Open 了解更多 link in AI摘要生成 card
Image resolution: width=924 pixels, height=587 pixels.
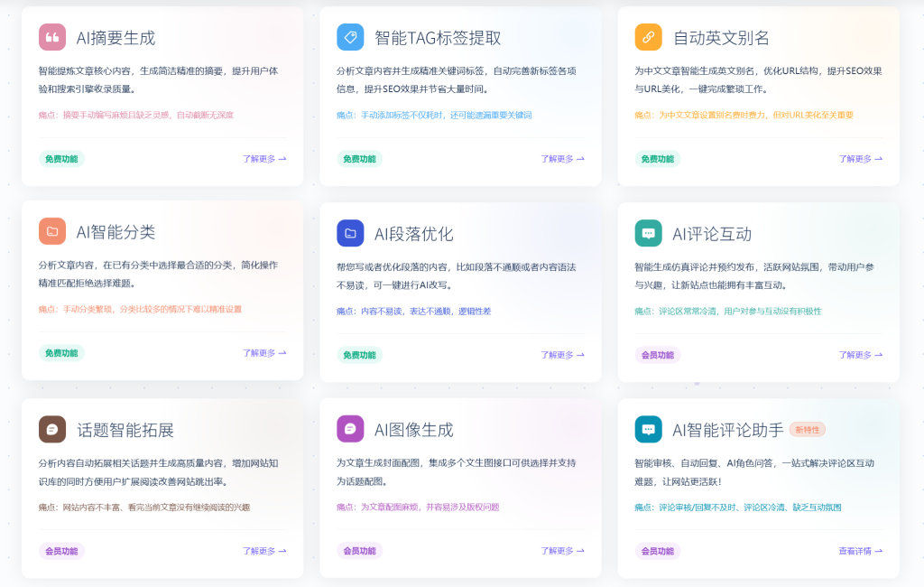coord(264,159)
